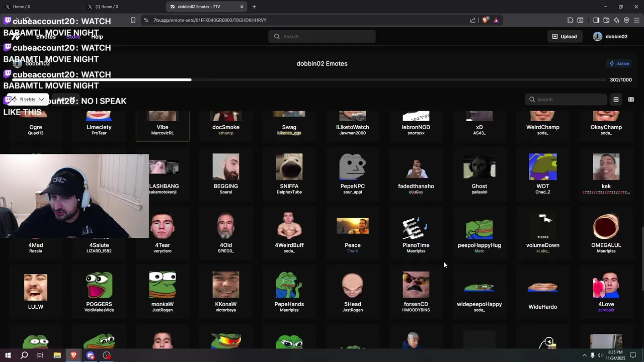Switch to the compact dense grid view
Image resolution: width=644 pixels, height=362 pixels.
(631, 100)
